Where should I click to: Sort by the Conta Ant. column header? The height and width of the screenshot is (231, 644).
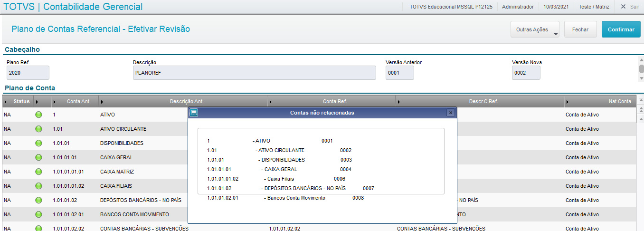pyautogui.click(x=74, y=101)
